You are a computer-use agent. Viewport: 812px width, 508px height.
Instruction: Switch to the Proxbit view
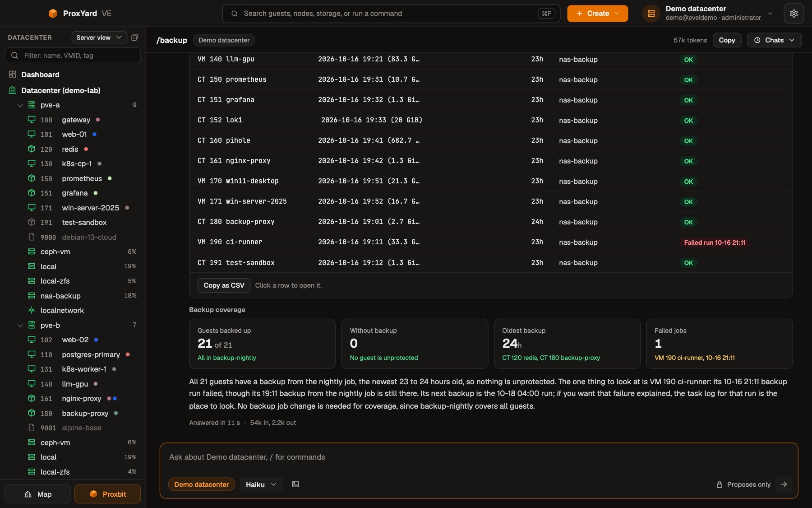pyautogui.click(x=107, y=494)
